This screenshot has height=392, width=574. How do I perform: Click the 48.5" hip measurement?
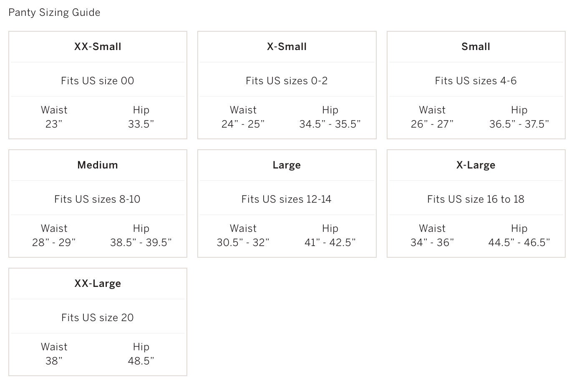(141, 361)
